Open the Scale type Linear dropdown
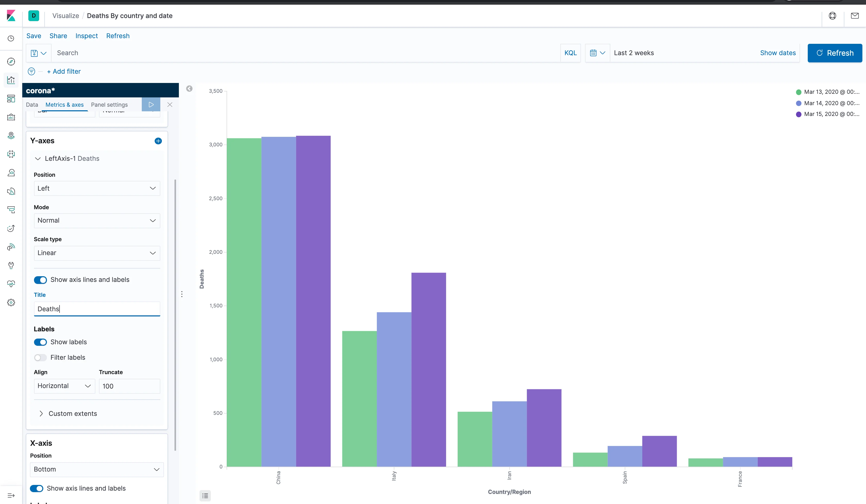The width and height of the screenshot is (866, 504). click(97, 253)
